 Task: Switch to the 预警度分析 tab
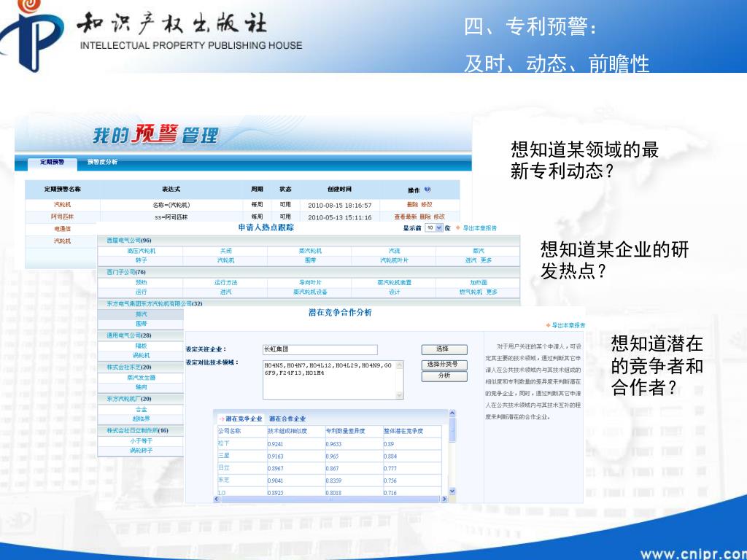[x=102, y=163]
